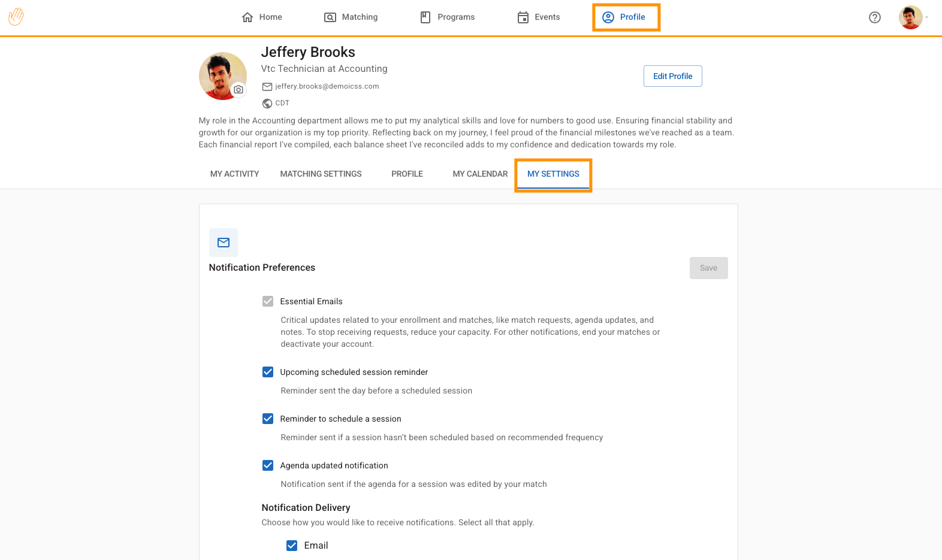The image size is (942, 560).
Task: Click the camera icon on profile photo
Action: (238, 90)
